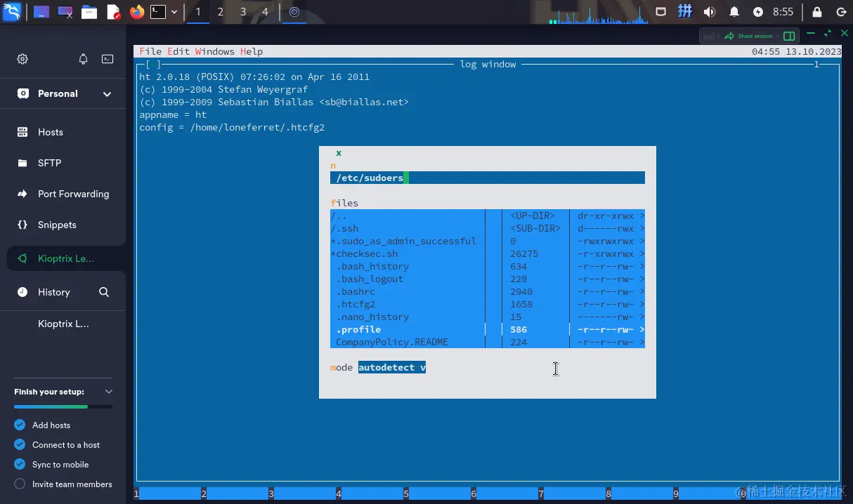Click the notifications bell in Termius sidebar
This screenshot has width=853, height=504.
[x=83, y=59]
